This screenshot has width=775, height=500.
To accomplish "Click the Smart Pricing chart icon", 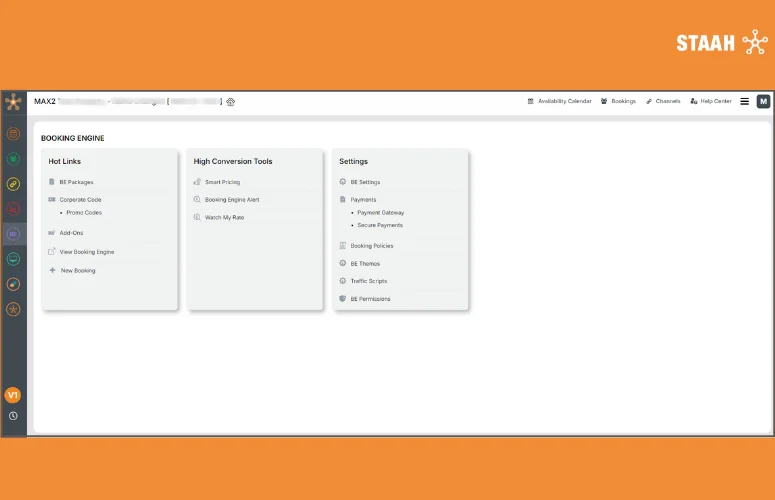I will tap(197, 182).
